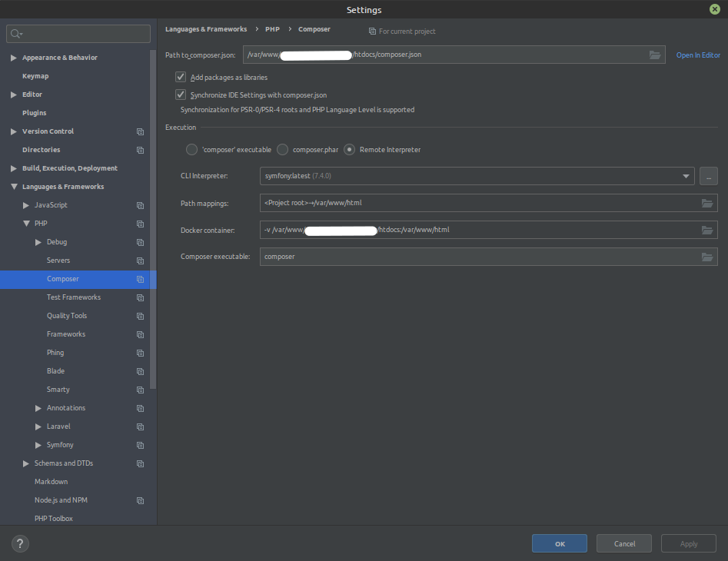This screenshot has height=561, width=728.
Task: Click project-level icon beside Schemas and DTDs
Action: (140, 463)
